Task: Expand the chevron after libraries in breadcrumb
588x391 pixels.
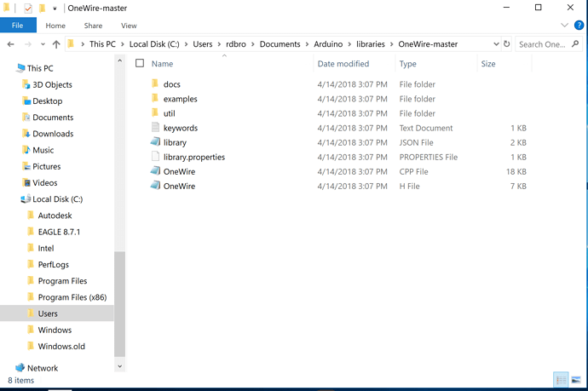Action: (x=391, y=44)
